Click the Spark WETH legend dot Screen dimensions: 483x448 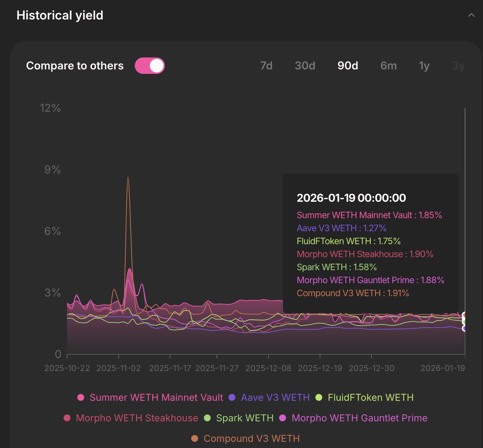[207, 418]
